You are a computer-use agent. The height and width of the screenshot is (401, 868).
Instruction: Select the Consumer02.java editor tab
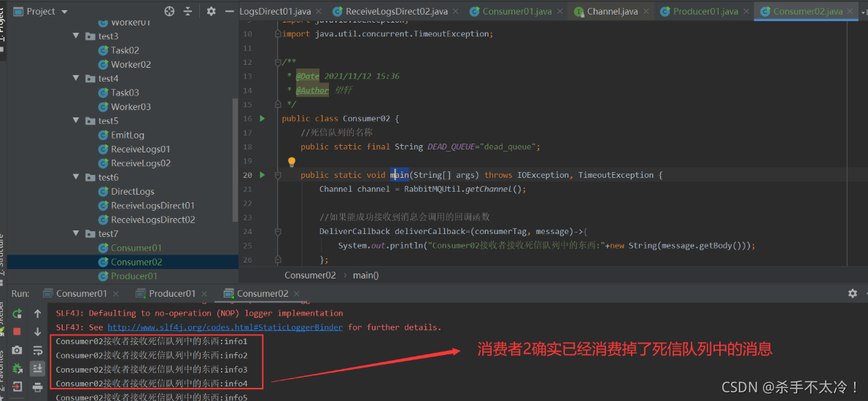pos(807,12)
